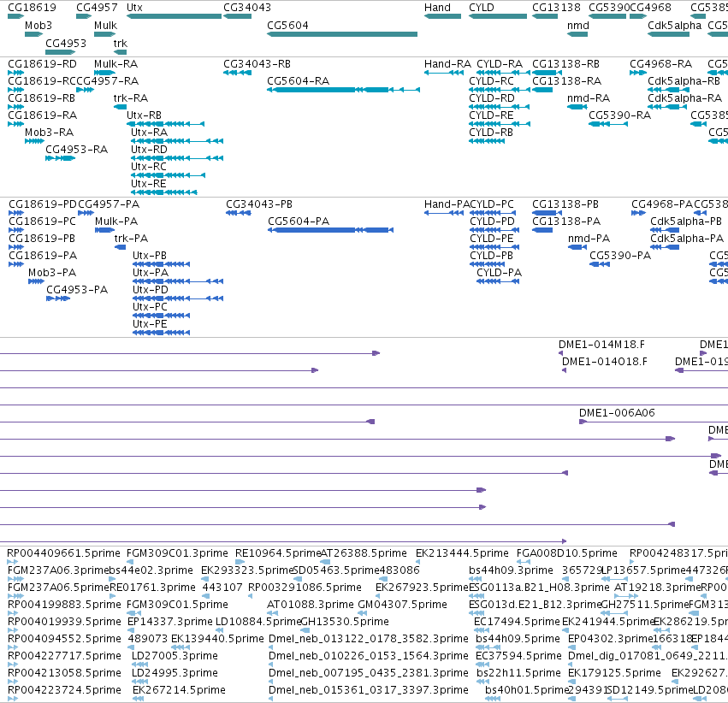Click the trk-RA transcript label
The width and height of the screenshot is (728, 703).
click(x=131, y=98)
